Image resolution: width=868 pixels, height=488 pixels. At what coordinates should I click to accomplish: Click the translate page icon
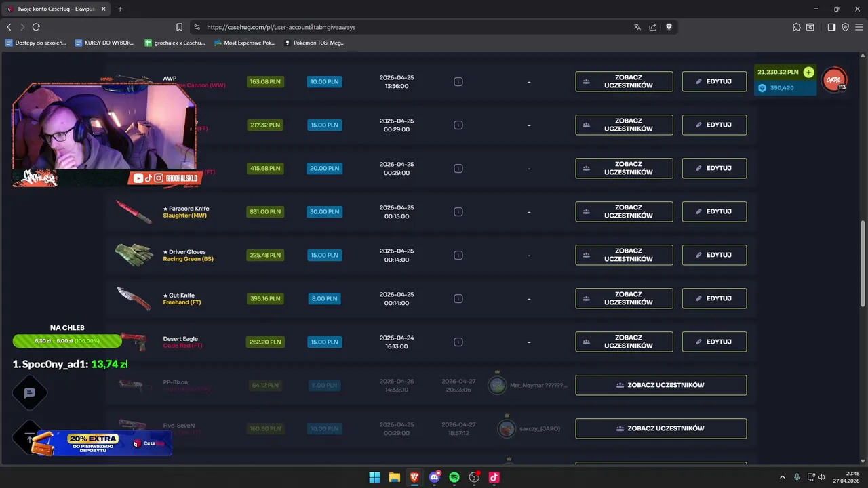[637, 27]
